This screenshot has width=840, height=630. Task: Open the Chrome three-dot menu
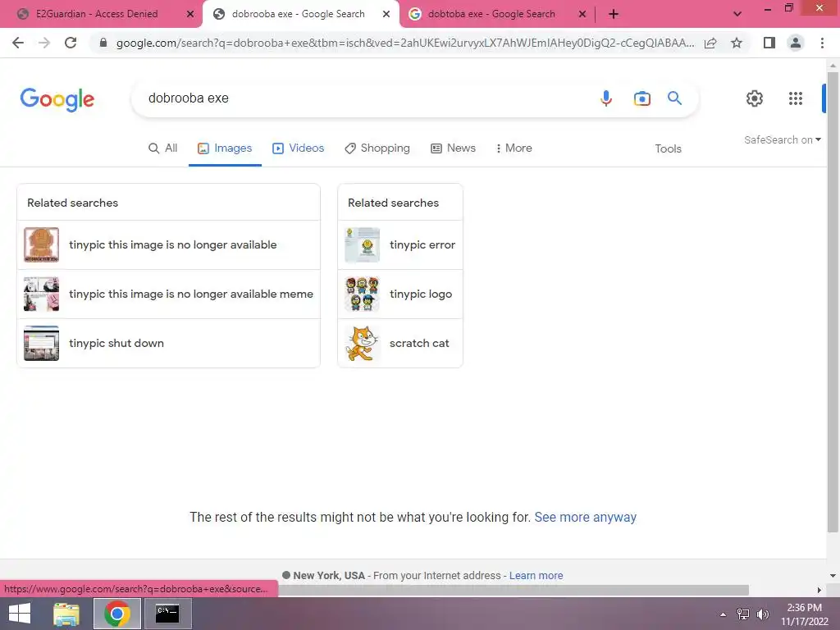coord(822,43)
